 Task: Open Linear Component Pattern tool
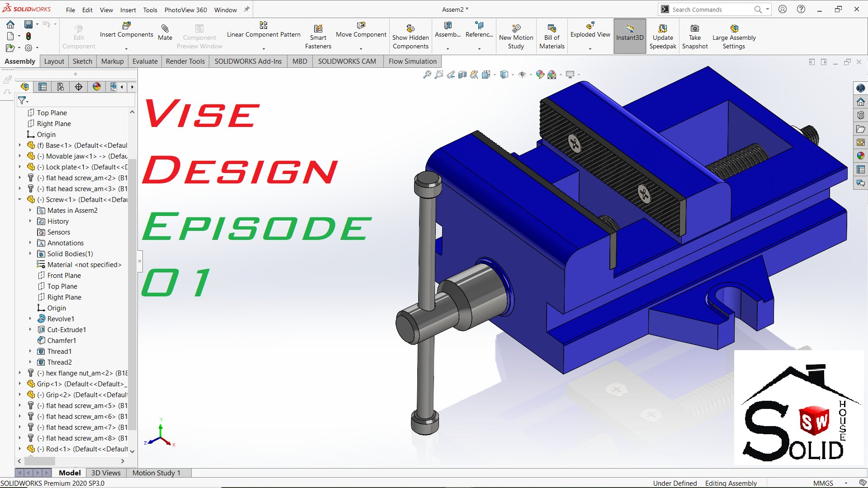[x=264, y=30]
